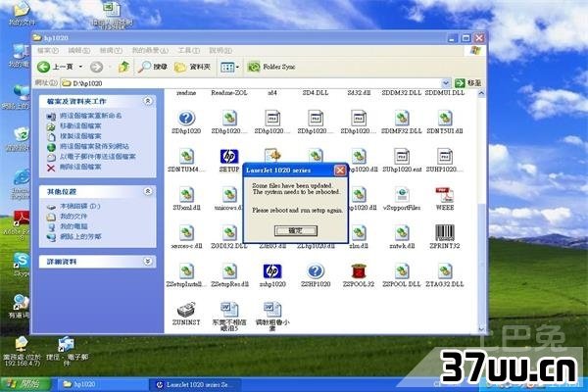Select the ZSHP1020 help file icon

coord(316,271)
